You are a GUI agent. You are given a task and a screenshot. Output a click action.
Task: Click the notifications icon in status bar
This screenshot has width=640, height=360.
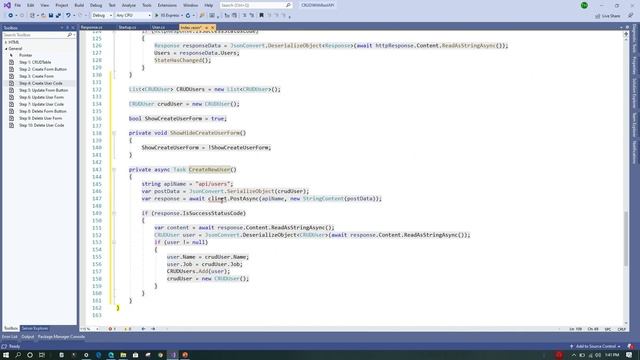[631, 347]
